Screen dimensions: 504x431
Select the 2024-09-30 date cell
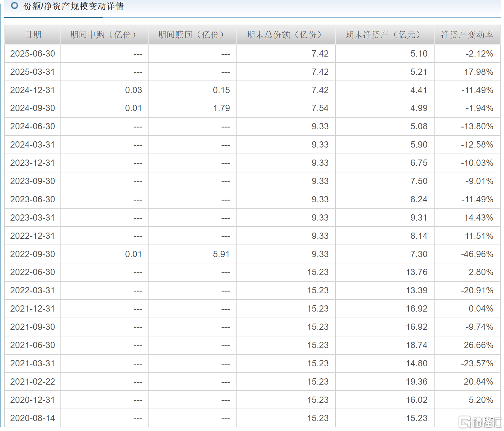33,108
